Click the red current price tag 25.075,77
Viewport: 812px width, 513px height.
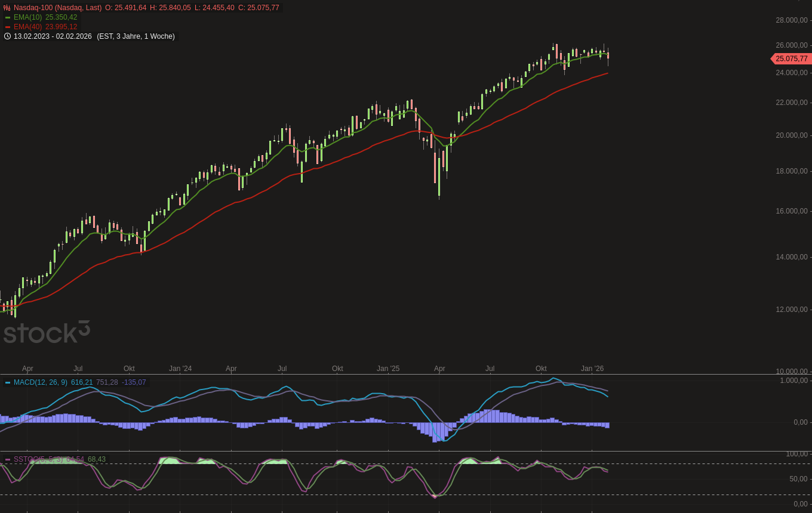pos(791,58)
